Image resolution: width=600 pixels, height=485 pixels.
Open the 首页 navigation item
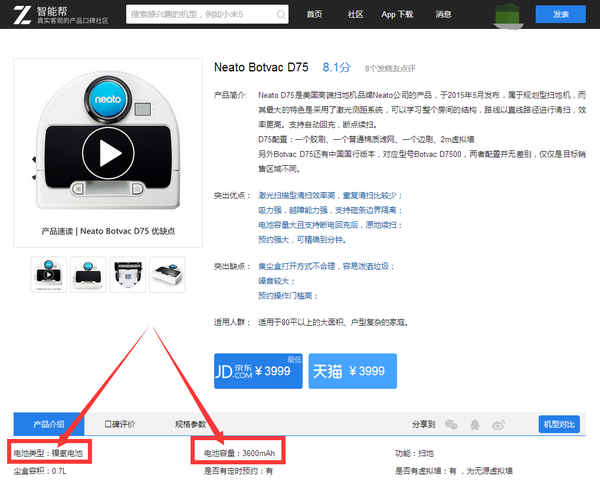tap(314, 15)
